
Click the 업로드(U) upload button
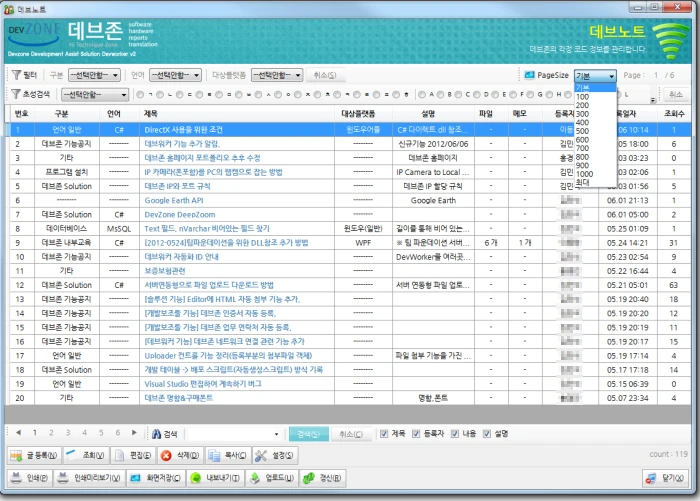tap(272, 478)
